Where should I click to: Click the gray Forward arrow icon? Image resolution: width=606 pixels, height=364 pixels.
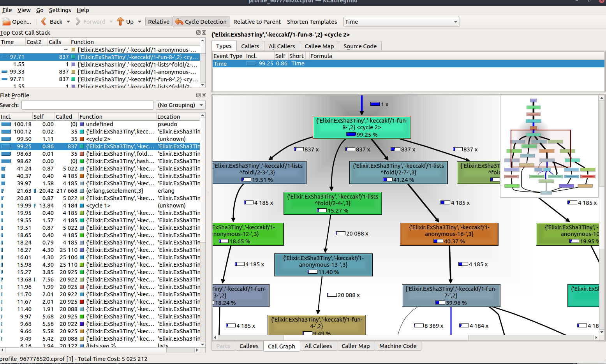click(78, 22)
